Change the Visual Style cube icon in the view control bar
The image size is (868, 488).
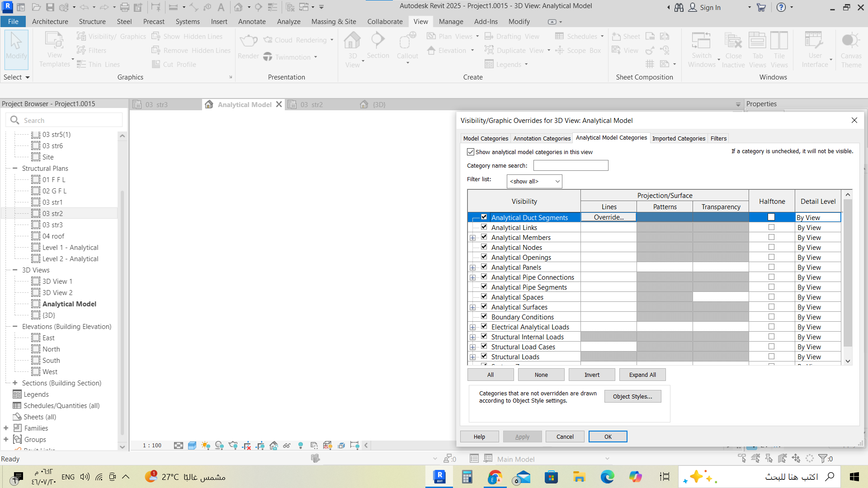coord(192,446)
